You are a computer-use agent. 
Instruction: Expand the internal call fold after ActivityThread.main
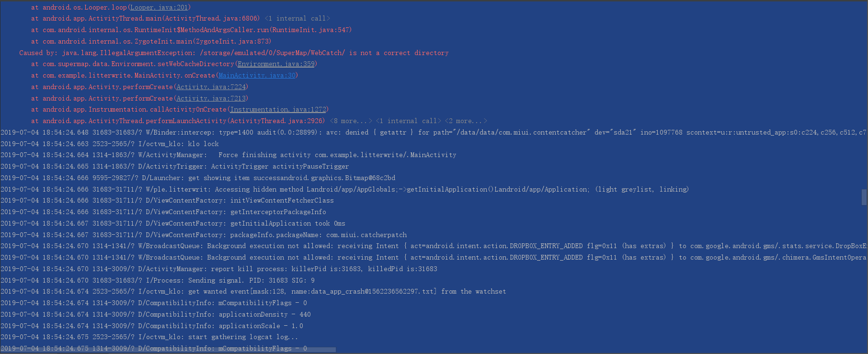(297, 18)
